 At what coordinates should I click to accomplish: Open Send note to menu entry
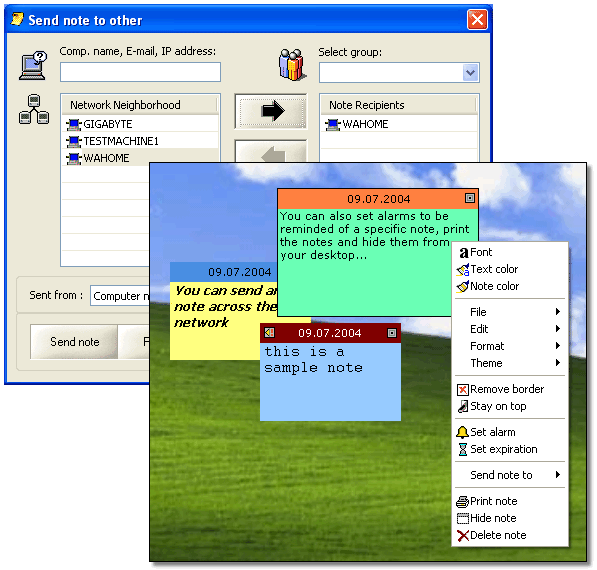pos(510,475)
